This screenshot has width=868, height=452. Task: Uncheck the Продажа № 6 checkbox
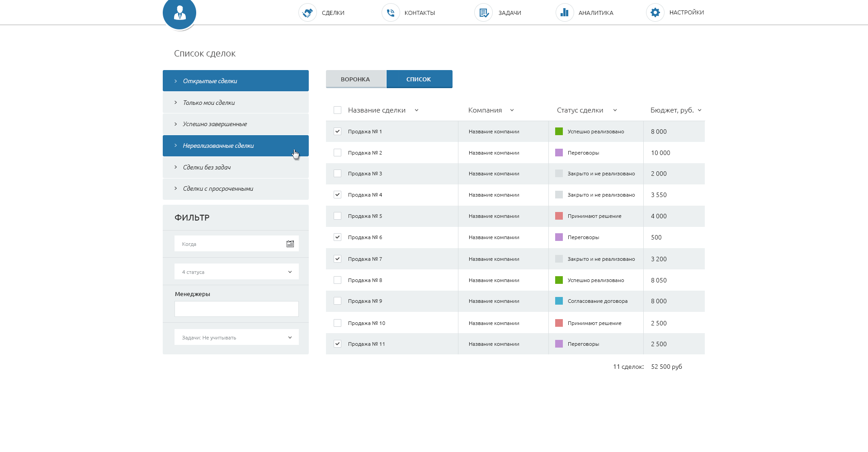pos(337,237)
